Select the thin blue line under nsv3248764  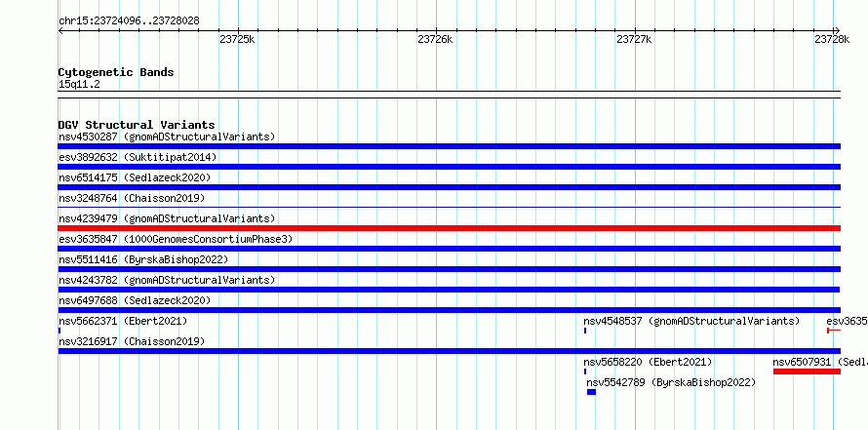(x=450, y=207)
